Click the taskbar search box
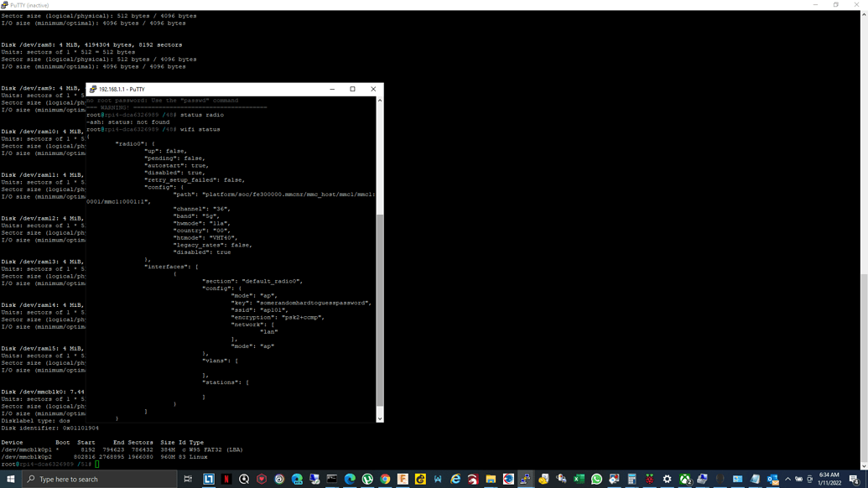Viewport: 868px width, 488px height. click(x=99, y=480)
